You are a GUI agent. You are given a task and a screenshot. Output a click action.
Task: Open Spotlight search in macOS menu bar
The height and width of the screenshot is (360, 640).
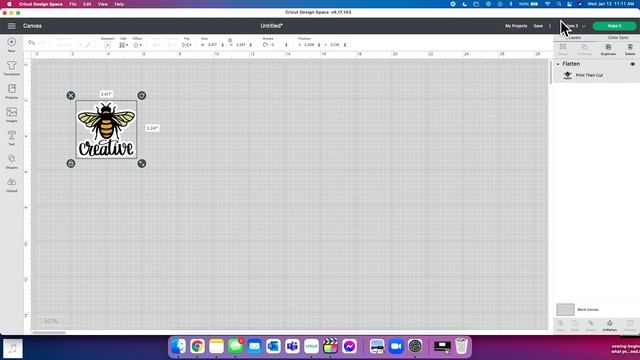[559, 4]
